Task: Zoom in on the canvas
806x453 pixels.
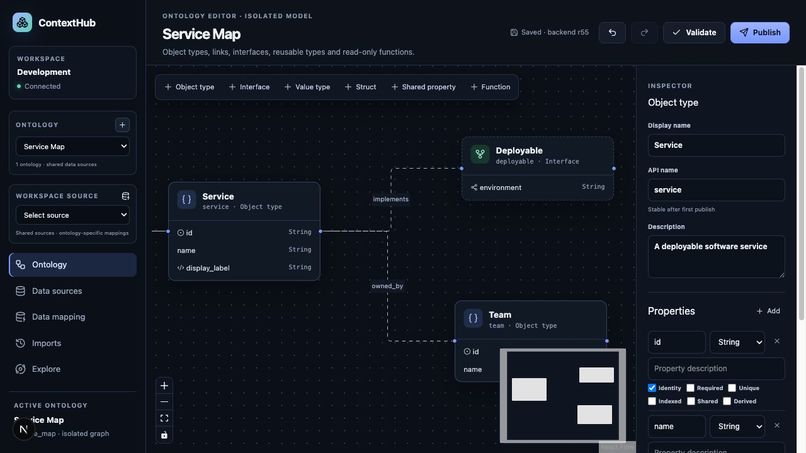Action: (164, 386)
